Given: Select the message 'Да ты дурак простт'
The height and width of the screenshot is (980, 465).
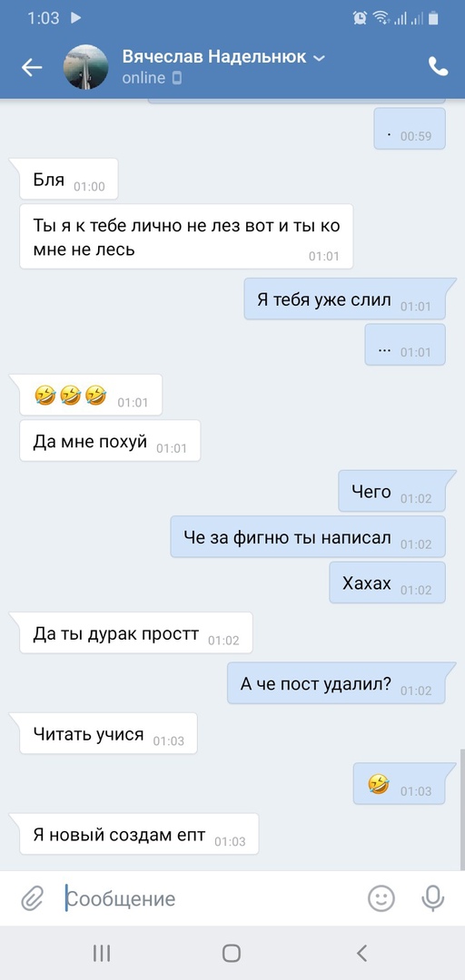Looking at the screenshot, I should (136, 632).
